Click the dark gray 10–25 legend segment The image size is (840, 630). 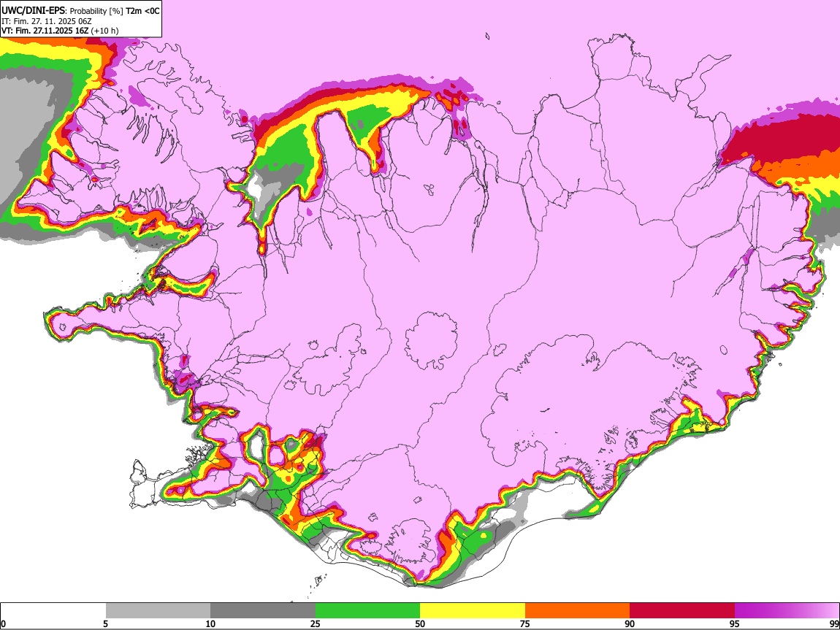263,610
